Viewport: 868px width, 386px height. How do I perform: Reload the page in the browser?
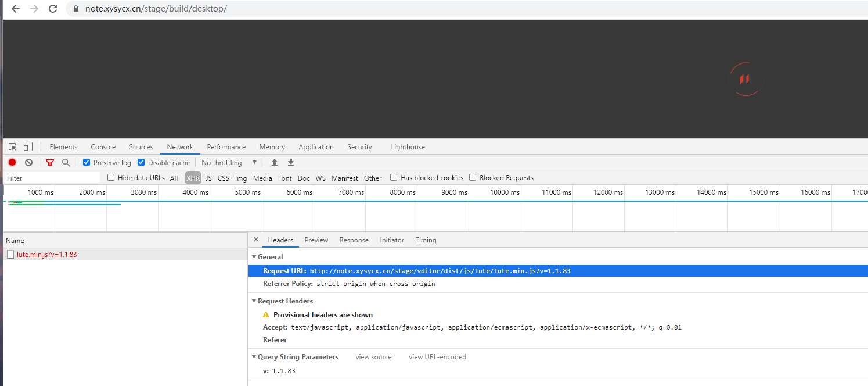[53, 9]
